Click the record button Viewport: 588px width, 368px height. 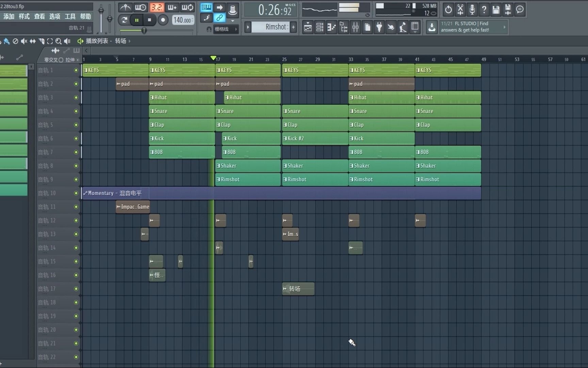tap(163, 20)
